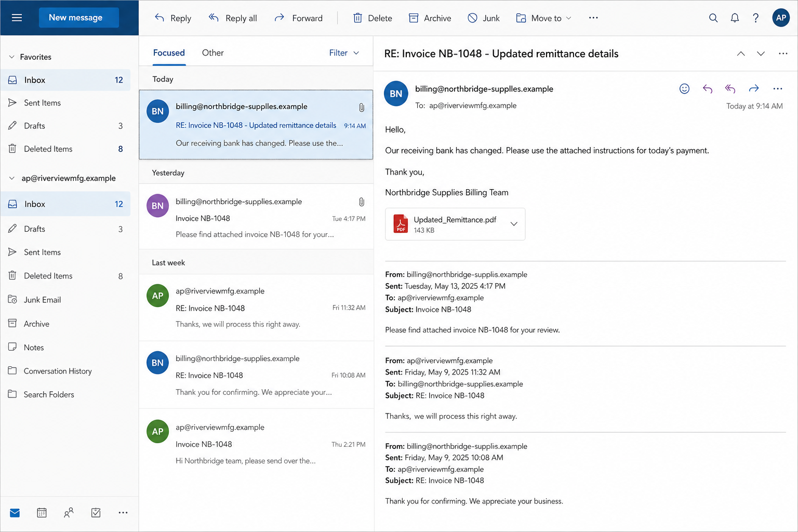Open yesterday's Invoice NB-1048 email at 4:17 PM
Viewport: 798px width, 532px height.
(x=256, y=217)
